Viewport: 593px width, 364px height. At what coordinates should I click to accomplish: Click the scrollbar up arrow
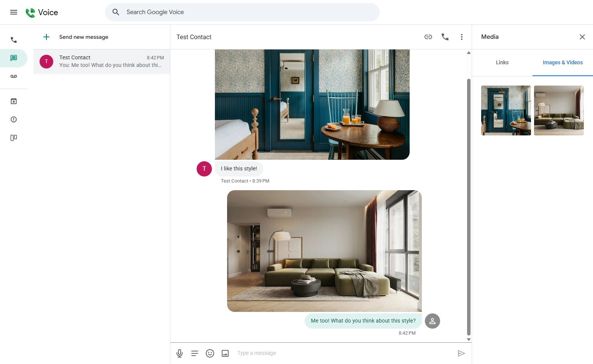(469, 52)
